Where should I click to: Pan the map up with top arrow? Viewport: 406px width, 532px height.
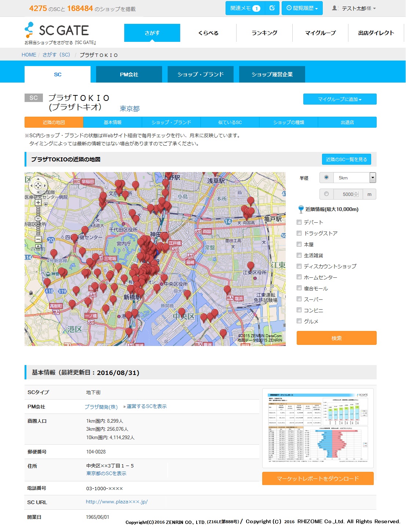coord(38,180)
